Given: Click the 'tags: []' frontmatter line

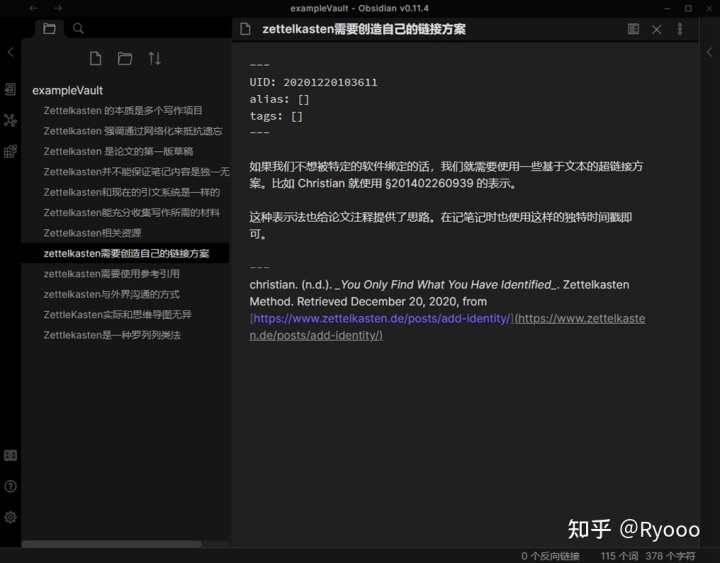Looking at the screenshot, I should click(276, 116).
